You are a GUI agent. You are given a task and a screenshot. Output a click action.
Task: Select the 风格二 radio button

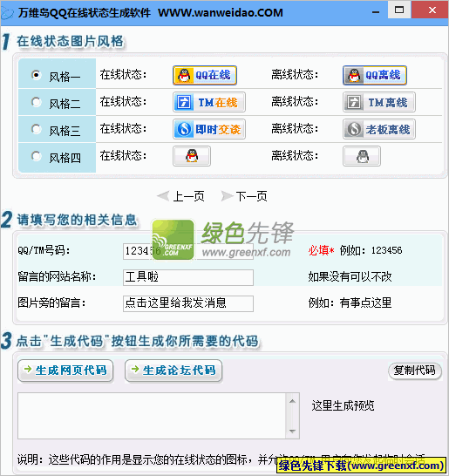pyautogui.click(x=36, y=102)
